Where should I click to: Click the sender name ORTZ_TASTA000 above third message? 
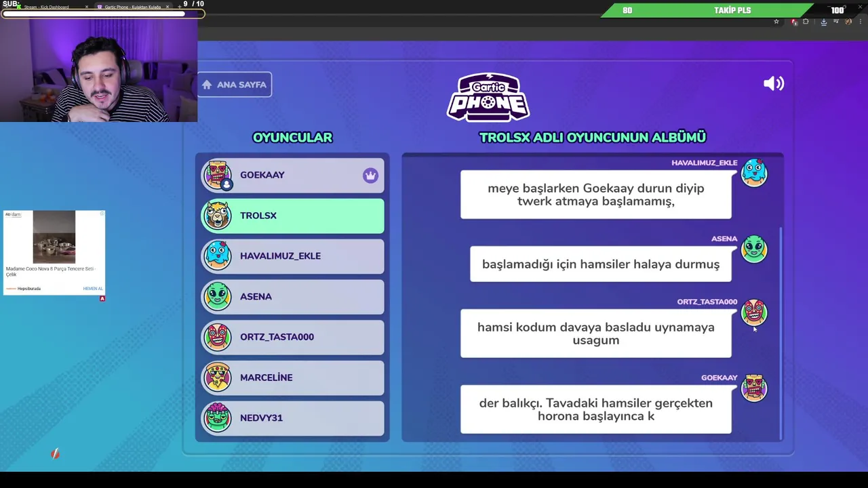click(x=707, y=302)
